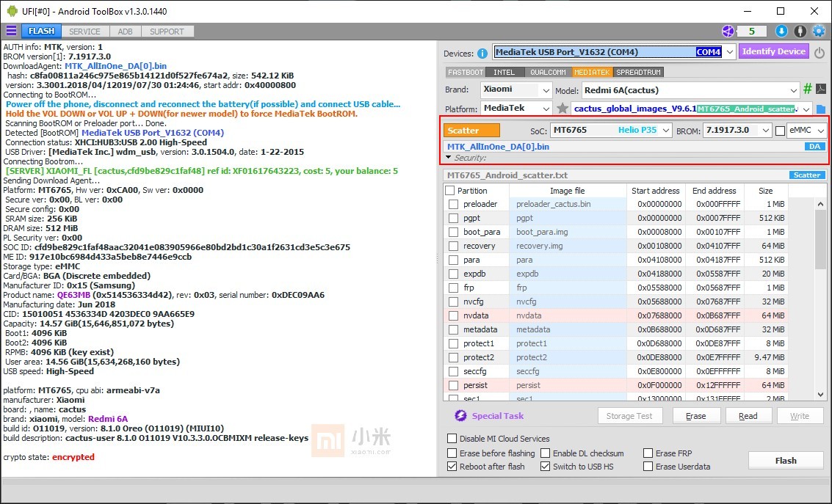
Task: Open the BROM version dropdown
Action: [765, 131]
